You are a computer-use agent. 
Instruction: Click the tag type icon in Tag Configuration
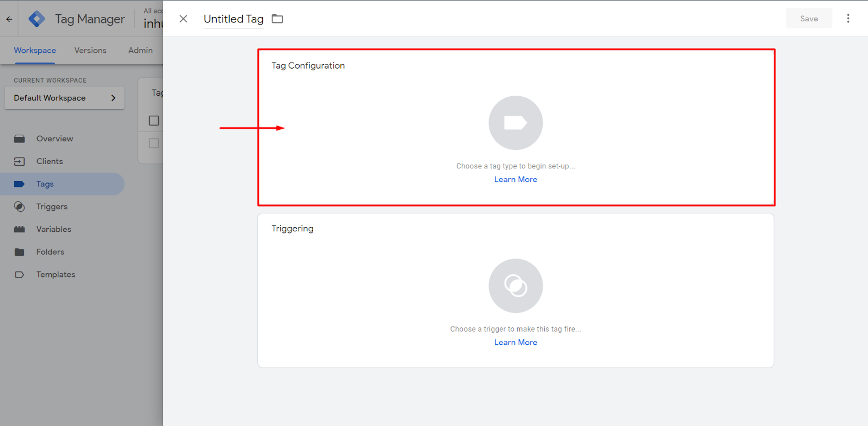pos(515,123)
